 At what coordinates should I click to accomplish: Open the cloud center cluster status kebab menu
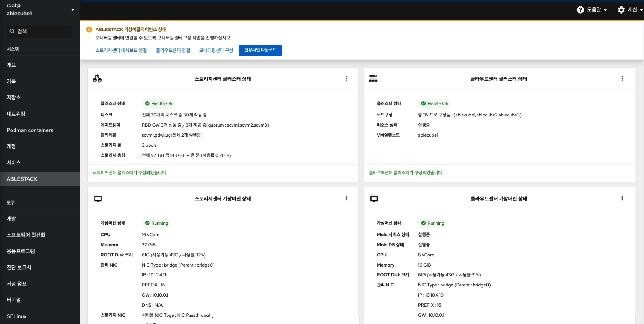622,78
